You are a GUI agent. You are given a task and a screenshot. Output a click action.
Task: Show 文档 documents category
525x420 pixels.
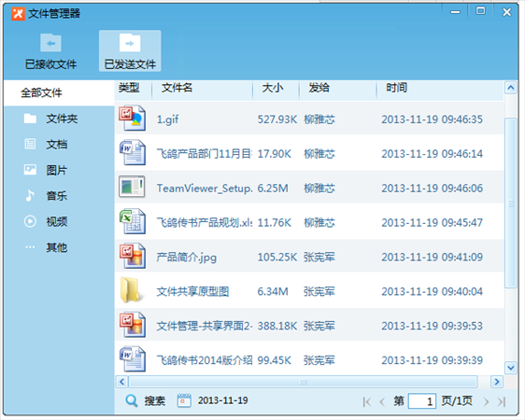click(x=57, y=144)
